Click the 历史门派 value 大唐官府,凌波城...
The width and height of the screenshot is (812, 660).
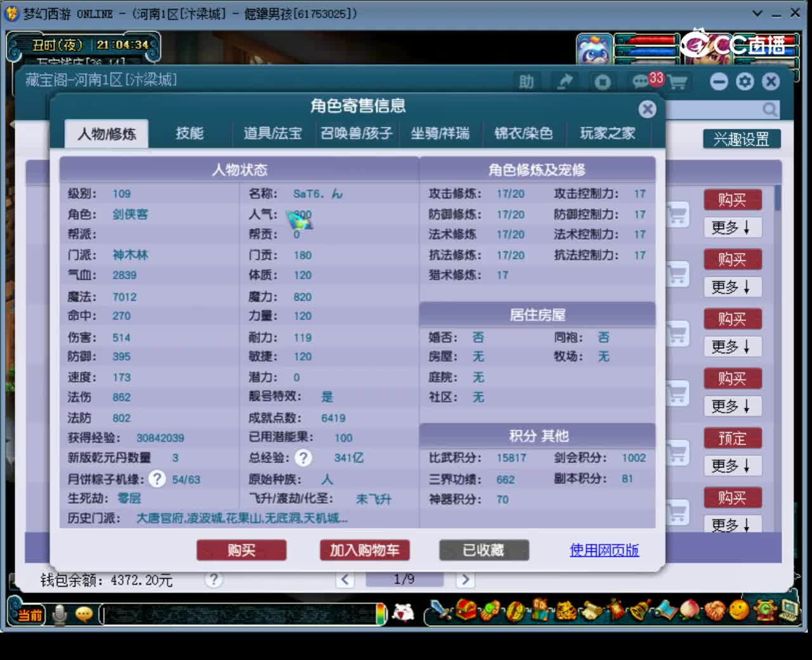[242, 518]
